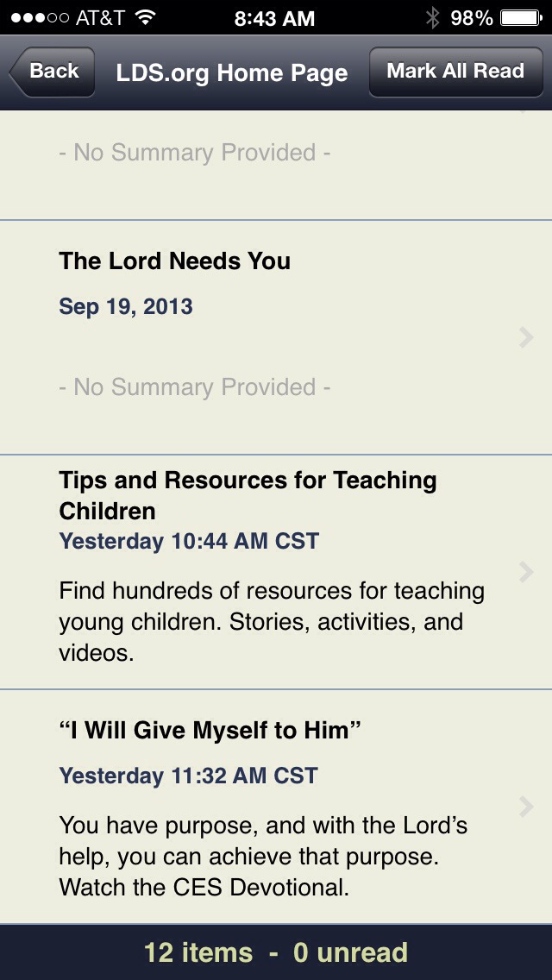This screenshot has height=980, width=552.
Task: Tap Yesterday 11:32 AM CST timestamp
Action: pos(188,776)
